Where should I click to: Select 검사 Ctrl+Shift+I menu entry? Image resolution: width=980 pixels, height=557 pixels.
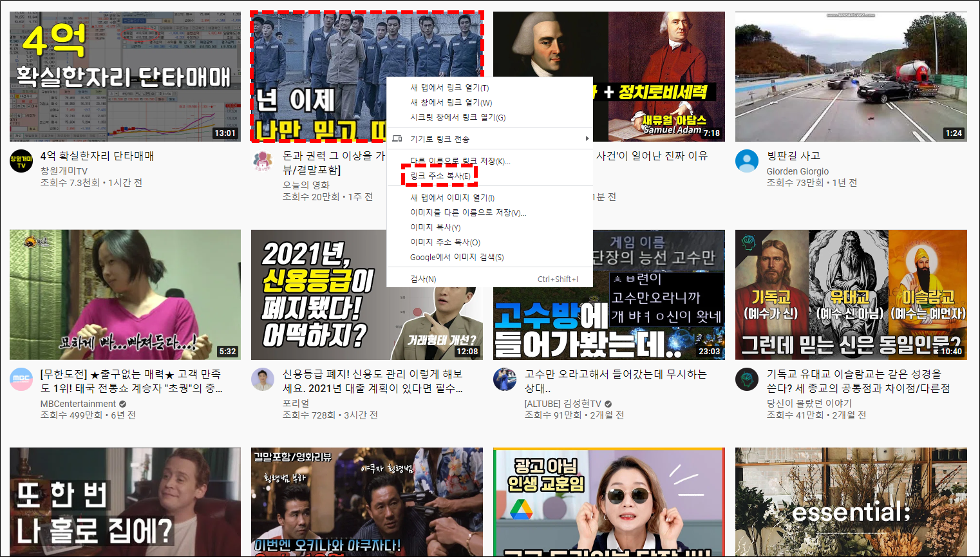pos(489,279)
